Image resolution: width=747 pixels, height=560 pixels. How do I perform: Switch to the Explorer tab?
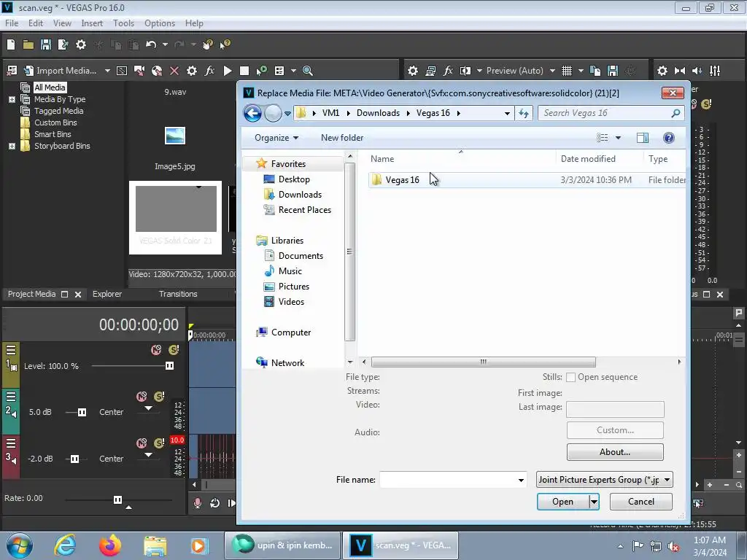(107, 295)
